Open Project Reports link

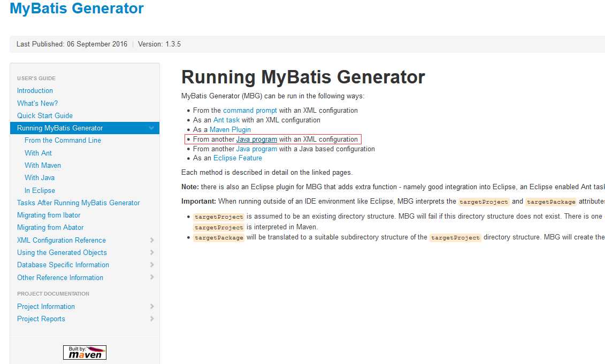[x=41, y=319]
